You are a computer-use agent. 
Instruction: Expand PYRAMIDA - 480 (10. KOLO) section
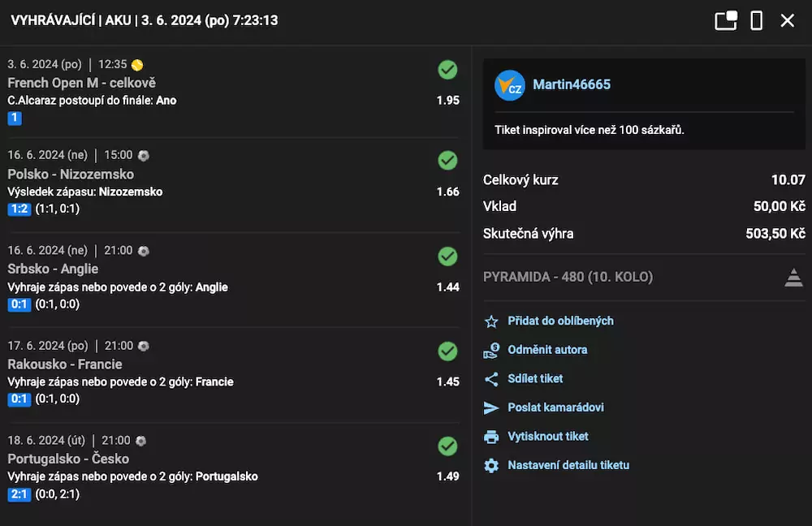pos(568,277)
